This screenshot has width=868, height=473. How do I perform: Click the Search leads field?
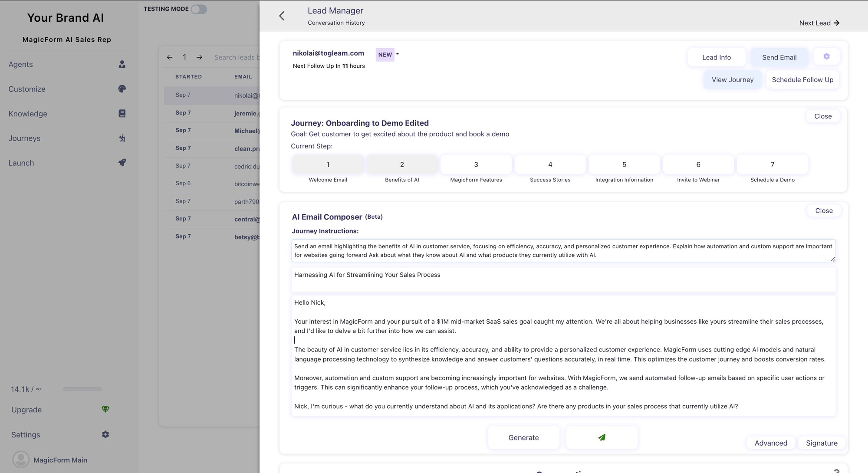tap(237, 57)
